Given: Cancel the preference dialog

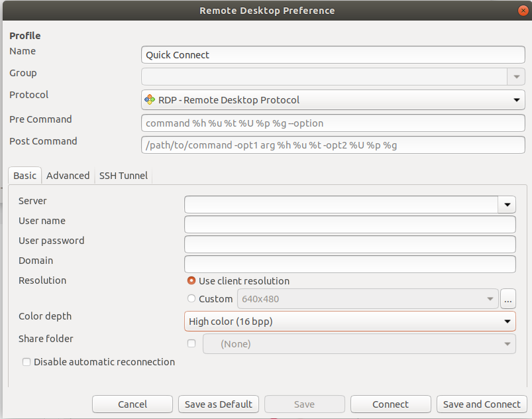Looking at the screenshot, I should [133, 404].
